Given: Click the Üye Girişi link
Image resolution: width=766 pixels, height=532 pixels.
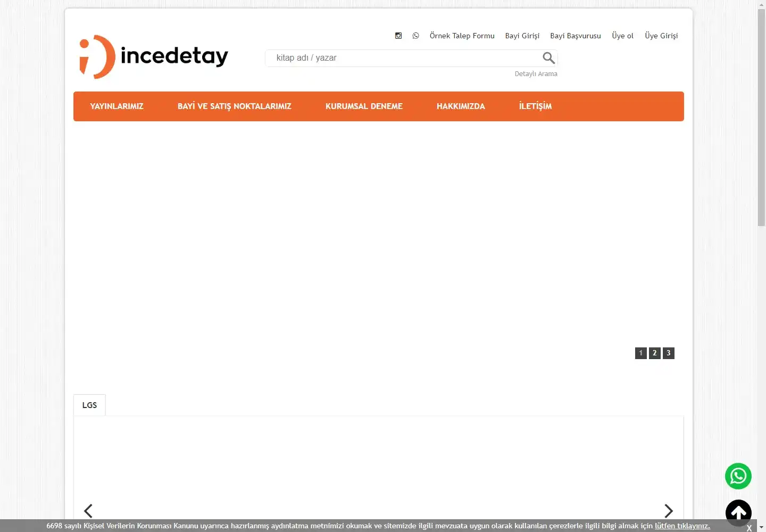Looking at the screenshot, I should (662, 36).
